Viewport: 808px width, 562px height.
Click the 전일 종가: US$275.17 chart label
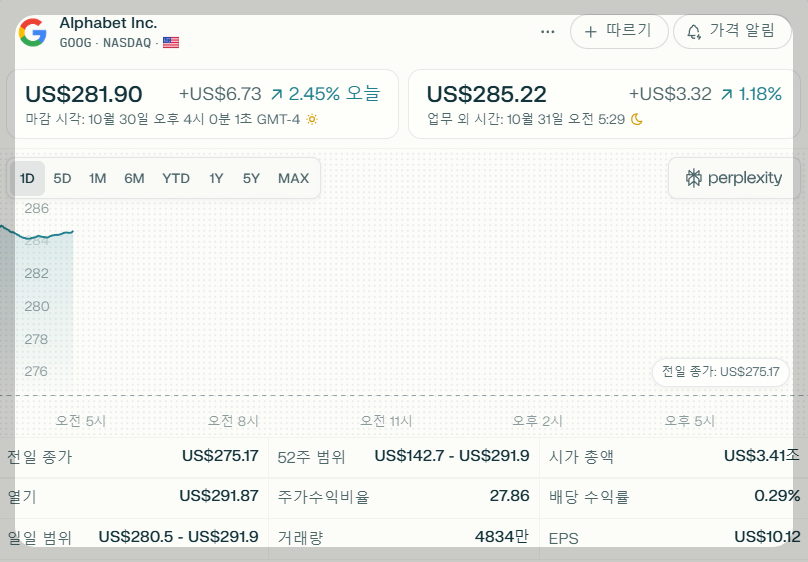[720, 371]
